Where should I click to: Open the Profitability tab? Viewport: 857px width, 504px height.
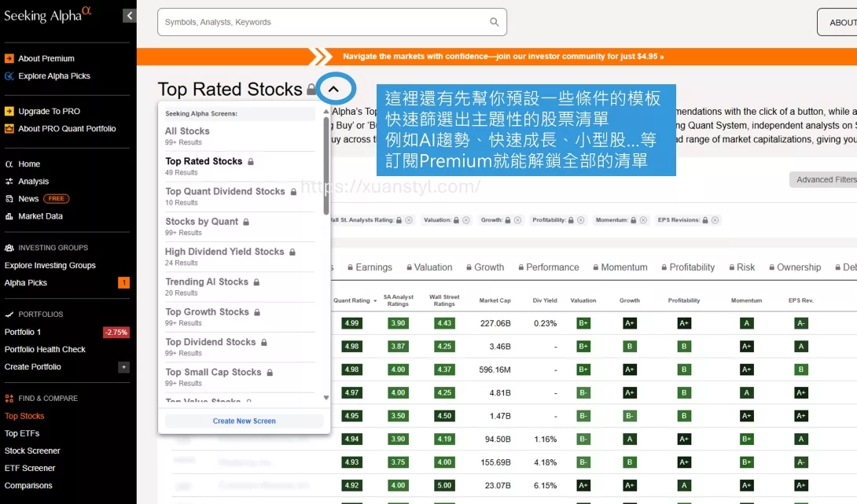(x=687, y=267)
